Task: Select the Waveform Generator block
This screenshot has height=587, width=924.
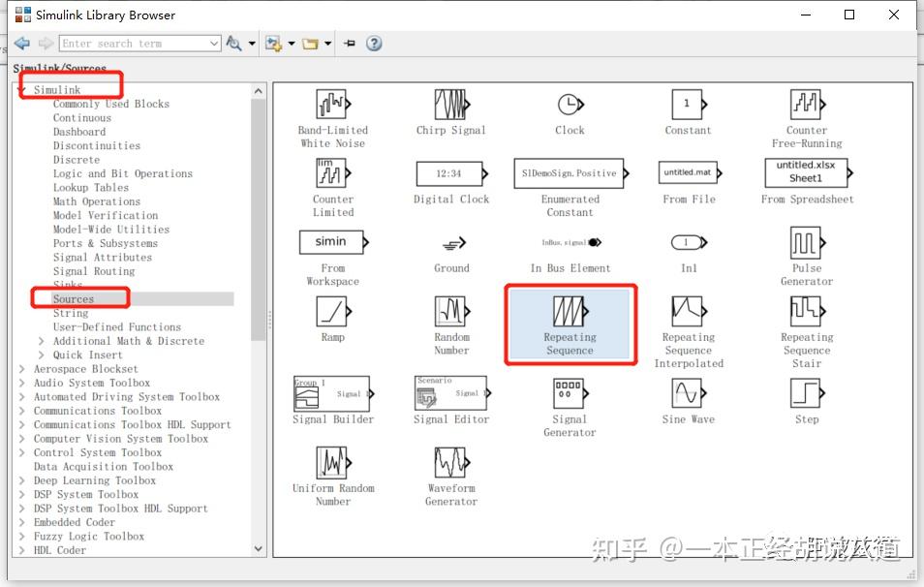Action: (452, 462)
